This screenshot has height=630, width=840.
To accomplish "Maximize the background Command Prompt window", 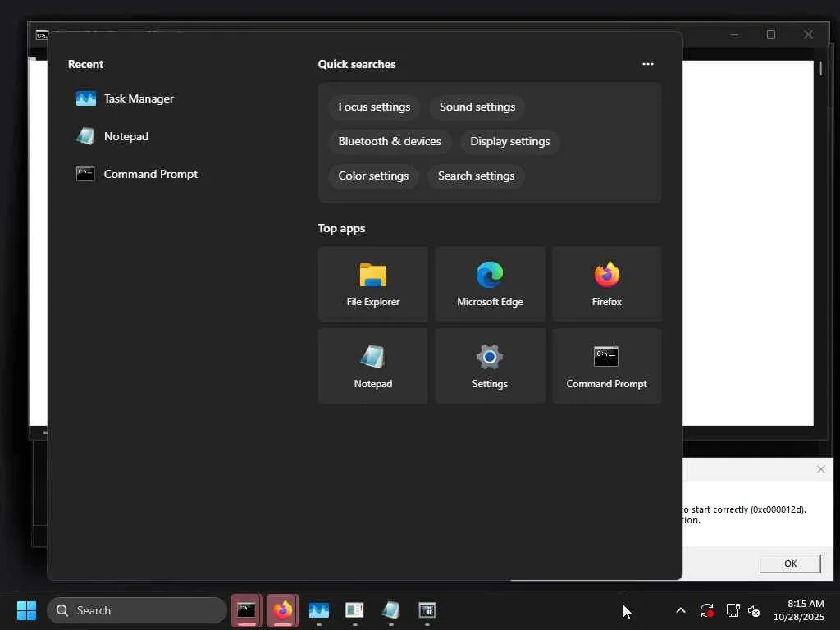I will click(x=771, y=34).
